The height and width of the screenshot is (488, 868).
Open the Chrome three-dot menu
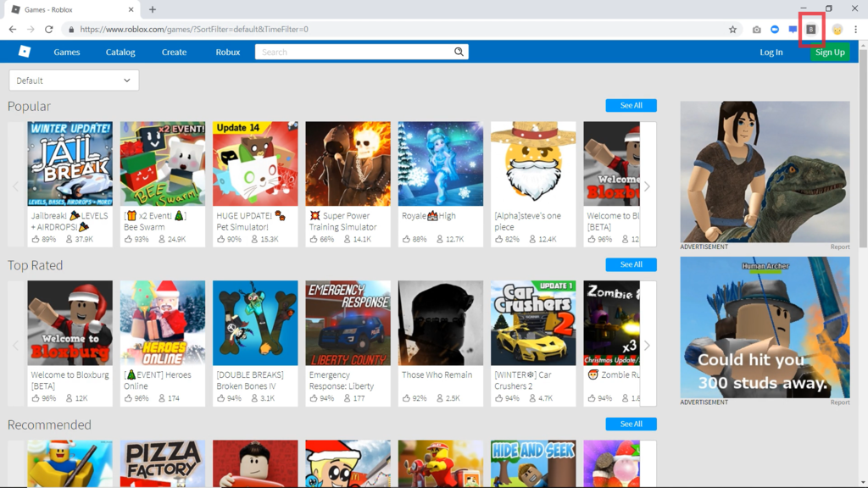click(x=856, y=30)
